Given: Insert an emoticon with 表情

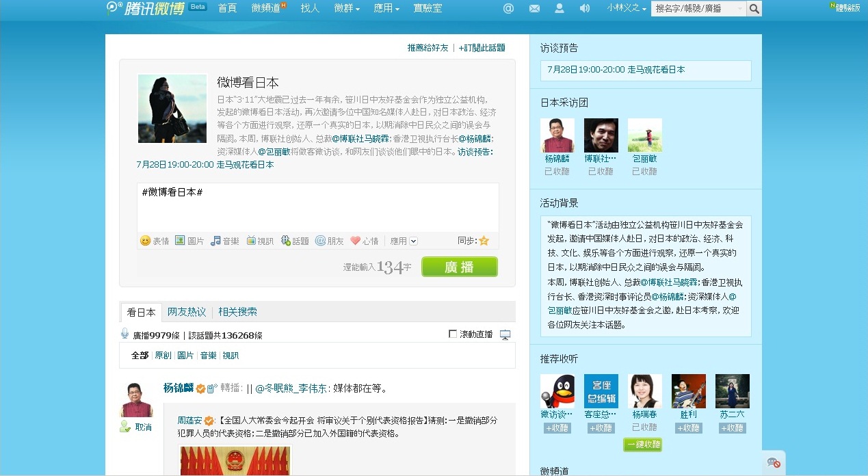Looking at the screenshot, I should click(x=155, y=241).
